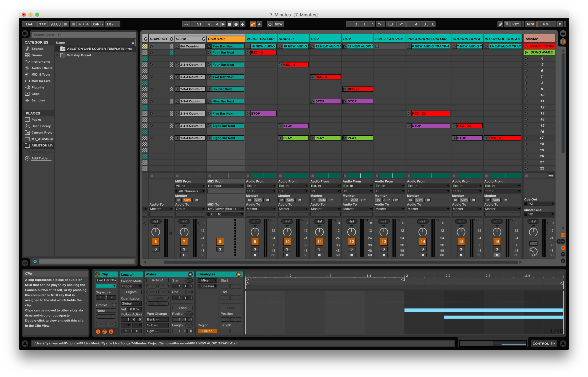
Task: Open the Trigger launch mode dropdown
Action: [131, 286]
